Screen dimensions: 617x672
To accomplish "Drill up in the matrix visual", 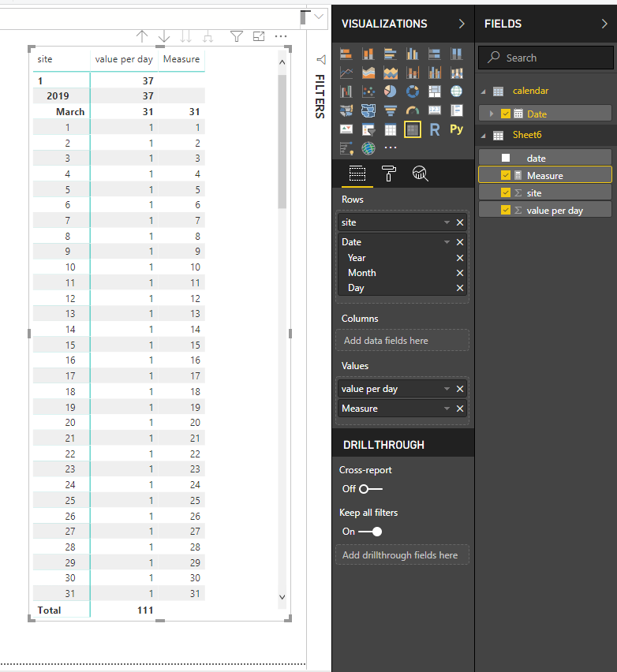I will tap(142, 36).
